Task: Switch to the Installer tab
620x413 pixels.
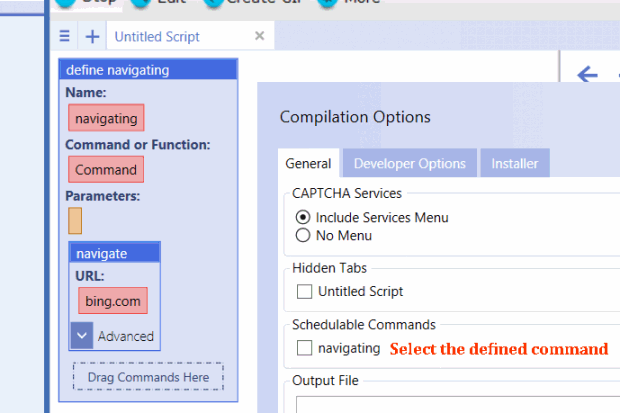Action: coord(515,163)
